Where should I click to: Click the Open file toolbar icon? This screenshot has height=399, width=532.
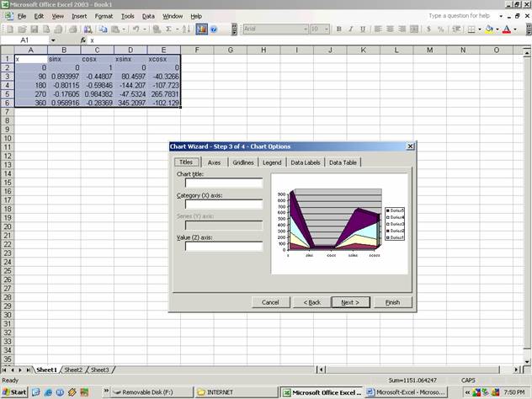(x=22, y=29)
